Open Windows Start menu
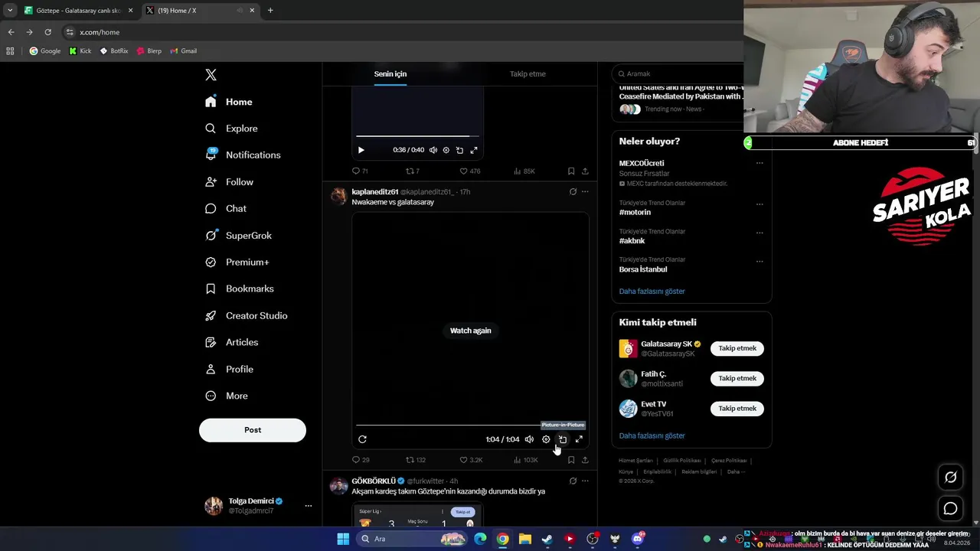 [343, 539]
